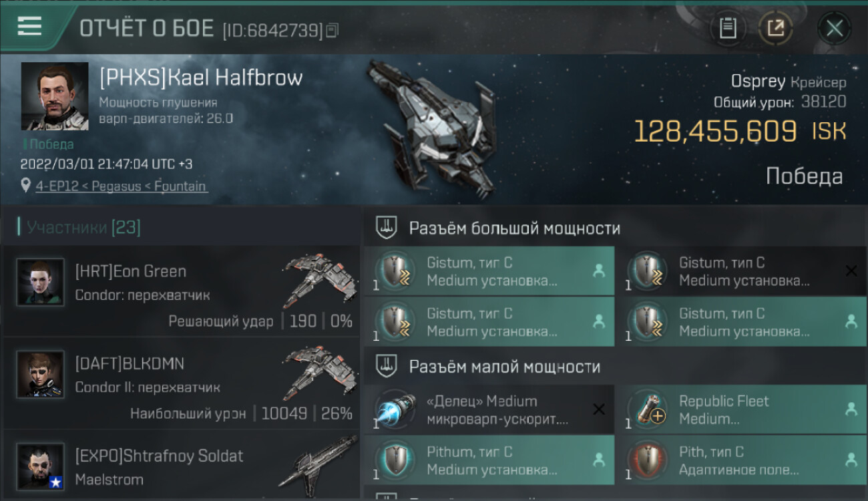
Task: Open the «Делец» microwarp drive module
Action: coord(489,410)
